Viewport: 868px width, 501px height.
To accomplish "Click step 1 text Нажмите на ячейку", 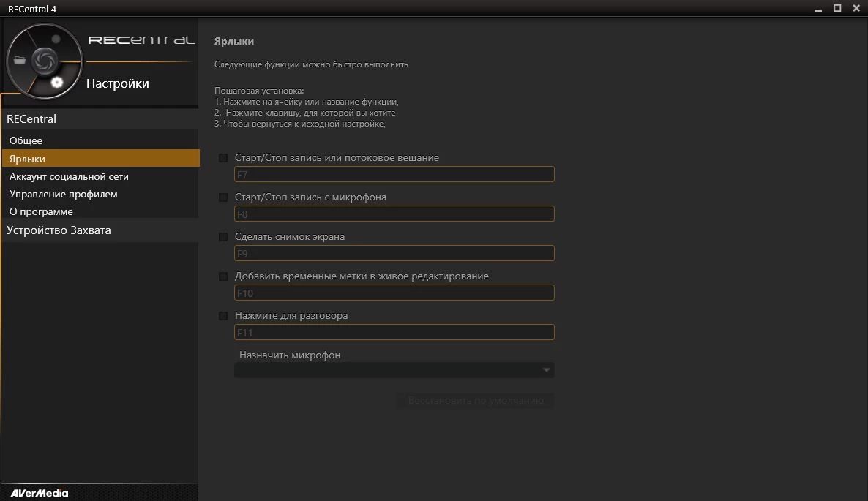I will [306, 102].
